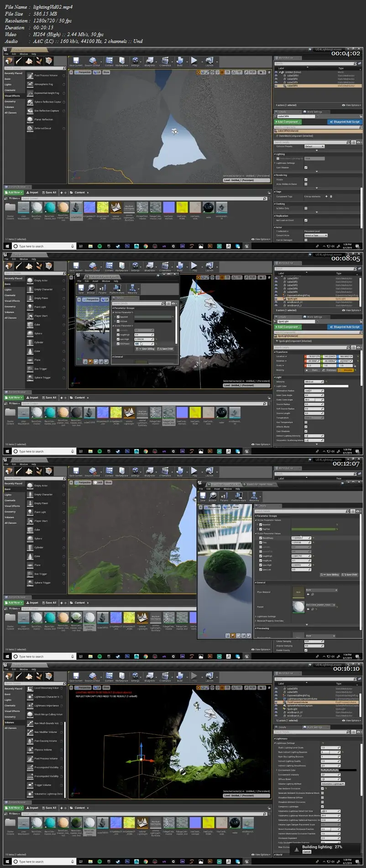Toggle the Visible checkbox under Rendering

click(x=306, y=180)
